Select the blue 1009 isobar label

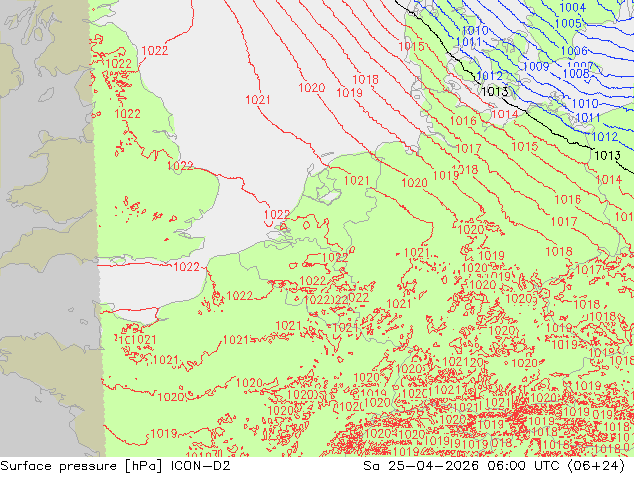click(536, 66)
